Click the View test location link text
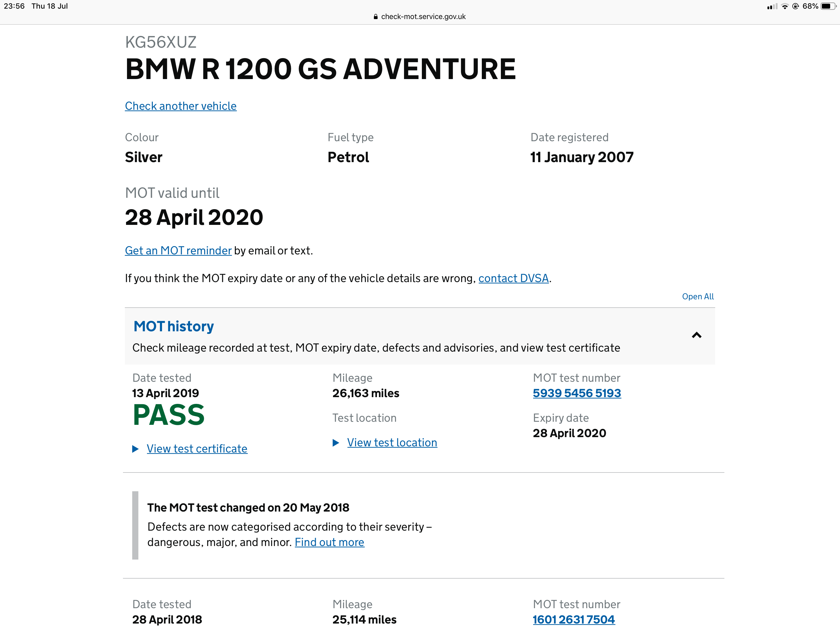The width and height of the screenshot is (840, 630). pos(392,443)
